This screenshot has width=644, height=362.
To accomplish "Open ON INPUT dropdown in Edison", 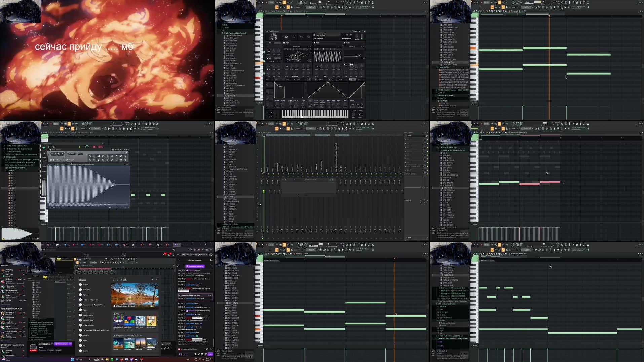I will click(x=72, y=154).
